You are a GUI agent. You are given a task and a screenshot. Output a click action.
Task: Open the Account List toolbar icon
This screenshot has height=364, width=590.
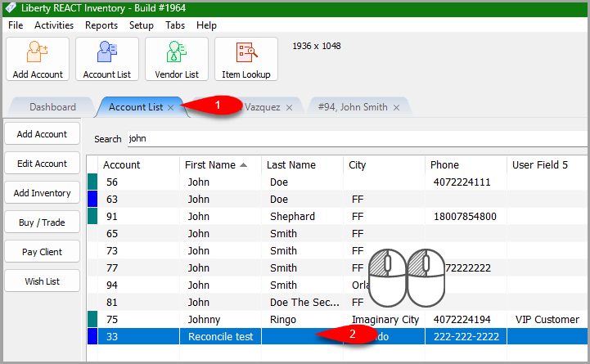point(107,59)
